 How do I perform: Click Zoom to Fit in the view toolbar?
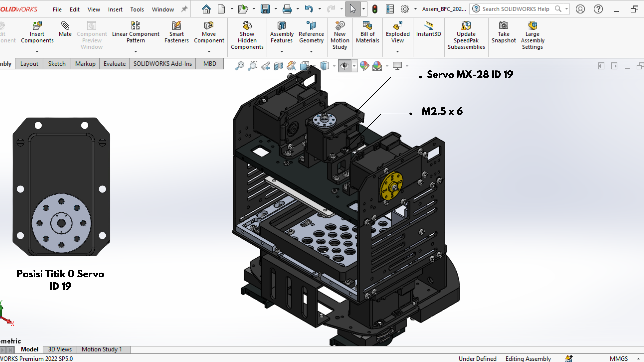[240, 66]
